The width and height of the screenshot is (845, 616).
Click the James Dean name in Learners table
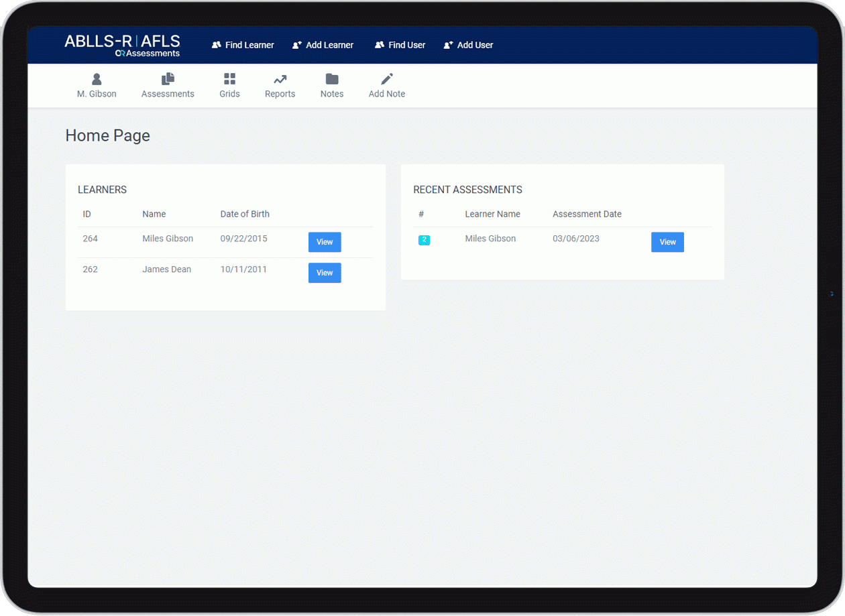pyautogui.click(x=166, y=269)
